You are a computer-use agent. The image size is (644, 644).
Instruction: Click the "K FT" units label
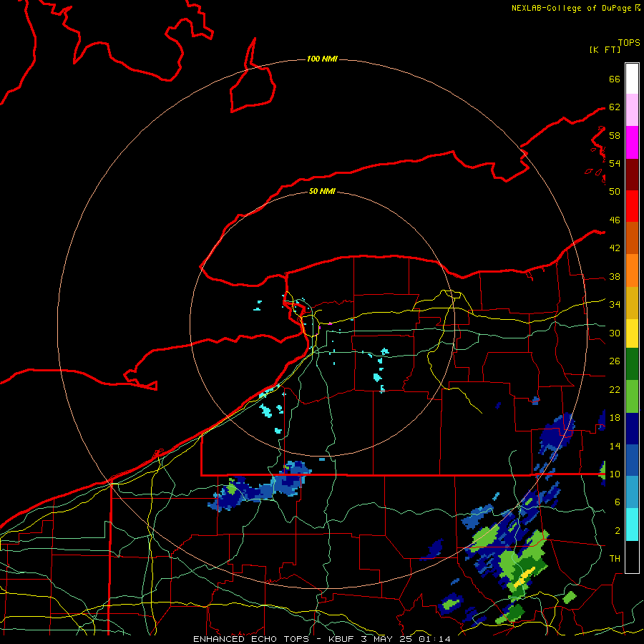point(605,49)
